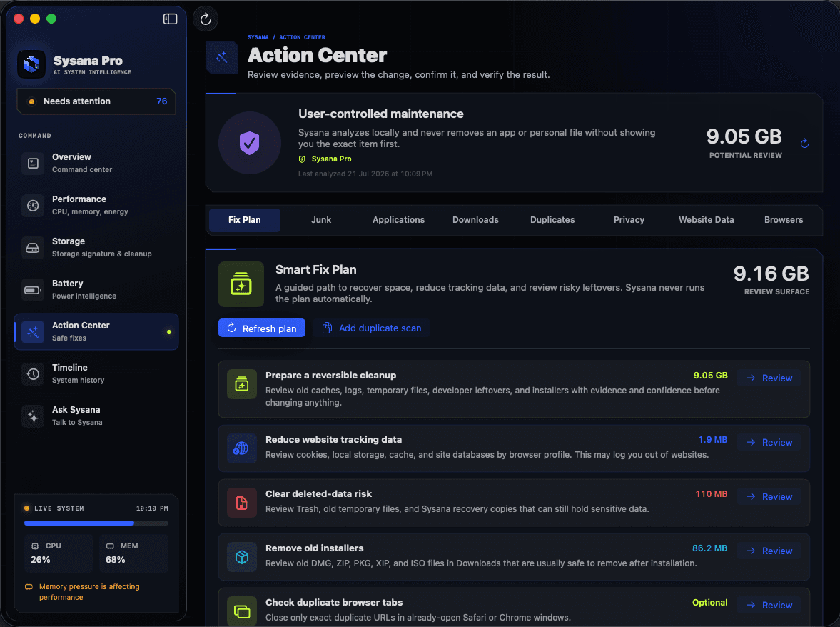
Task: Click the 9.16 GB review surface value
Action: [771, 274]
